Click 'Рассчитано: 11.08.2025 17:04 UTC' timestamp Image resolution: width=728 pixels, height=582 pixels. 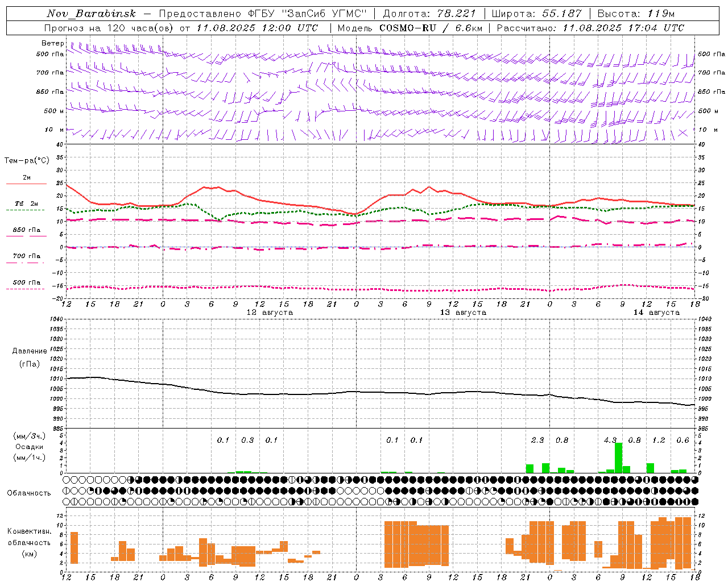point(590,28)
